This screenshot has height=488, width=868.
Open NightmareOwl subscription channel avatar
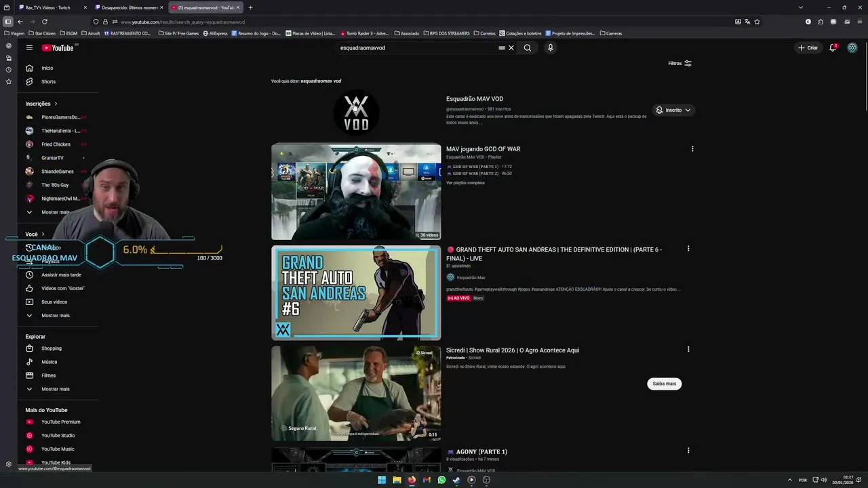[x=29, y=199]
